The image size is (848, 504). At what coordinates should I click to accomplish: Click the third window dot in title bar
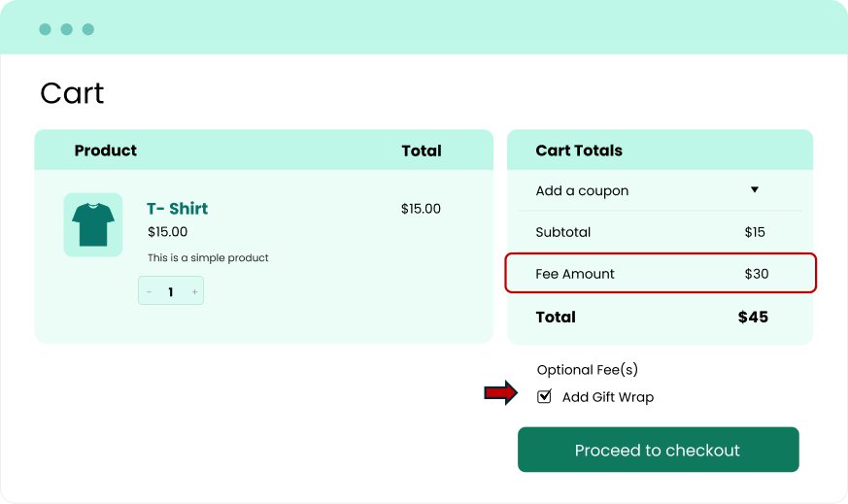tap(87, 29)
